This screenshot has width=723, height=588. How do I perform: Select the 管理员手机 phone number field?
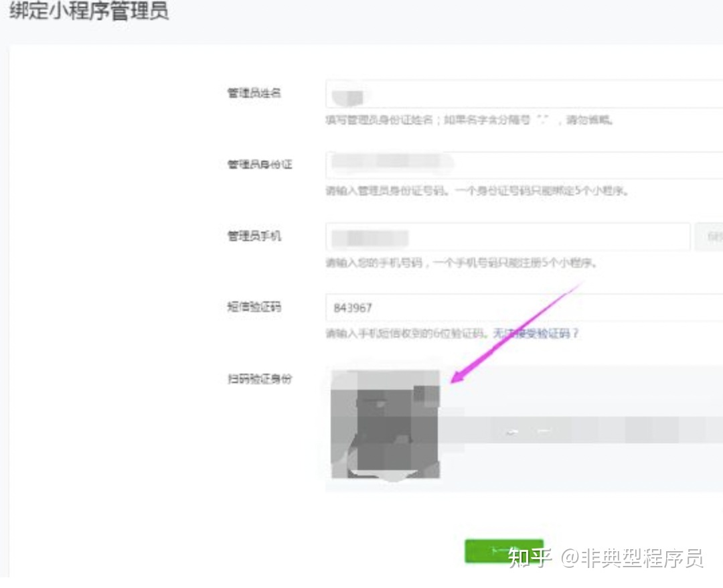coord(507,237)
